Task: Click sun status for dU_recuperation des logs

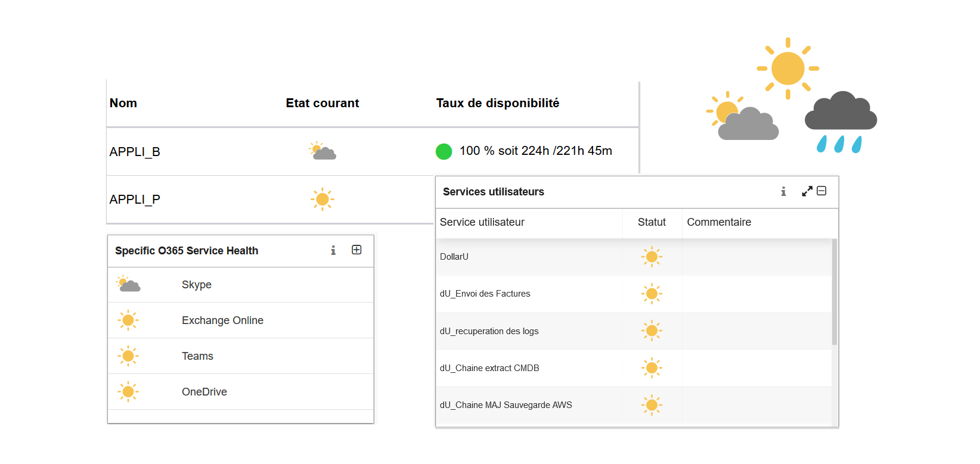Action: coord(652,331)
